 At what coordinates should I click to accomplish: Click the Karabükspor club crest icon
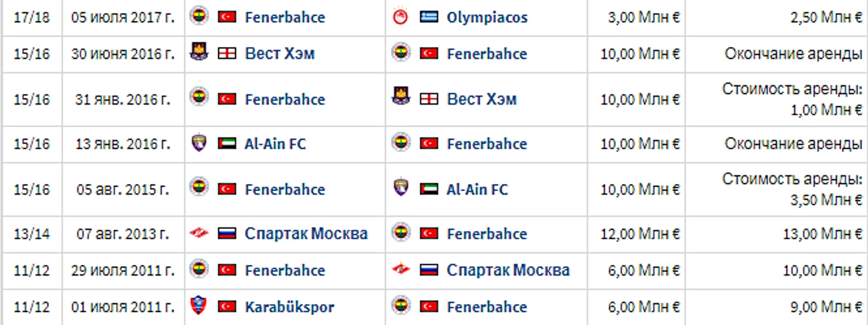(x=199, y=307)
